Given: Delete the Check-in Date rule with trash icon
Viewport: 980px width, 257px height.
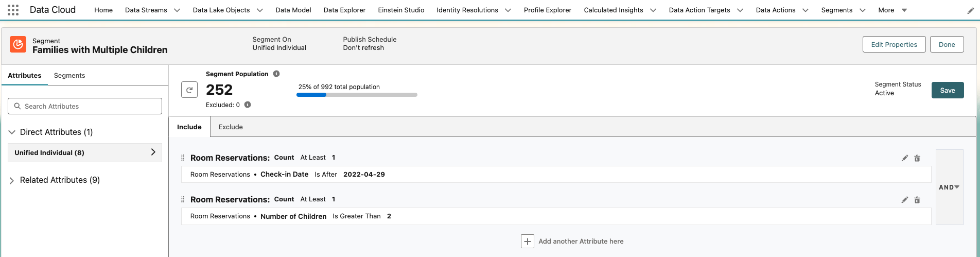Looking at the screenshot, I should pyautogui.click(x=917, y=158).
